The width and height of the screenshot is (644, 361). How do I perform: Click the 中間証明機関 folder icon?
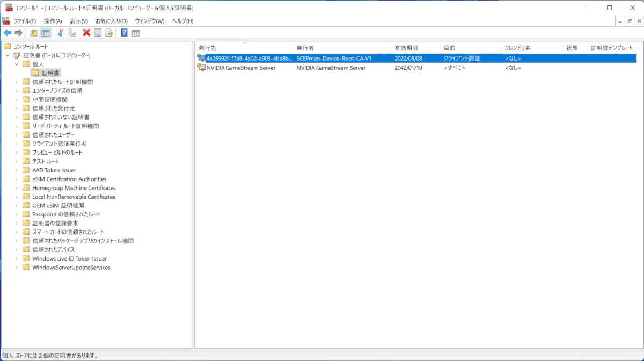click(x=26, y=99)
